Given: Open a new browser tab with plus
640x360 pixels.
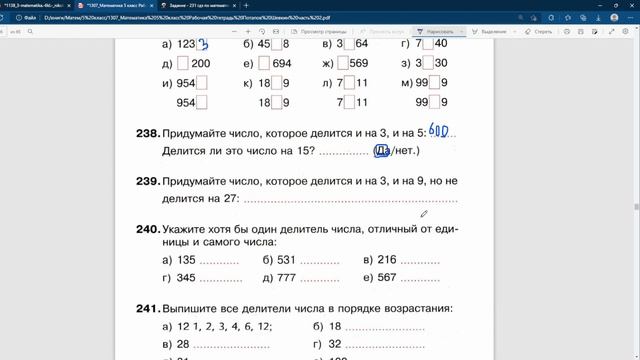Looking at the screenshot, I should click(246, 6).
